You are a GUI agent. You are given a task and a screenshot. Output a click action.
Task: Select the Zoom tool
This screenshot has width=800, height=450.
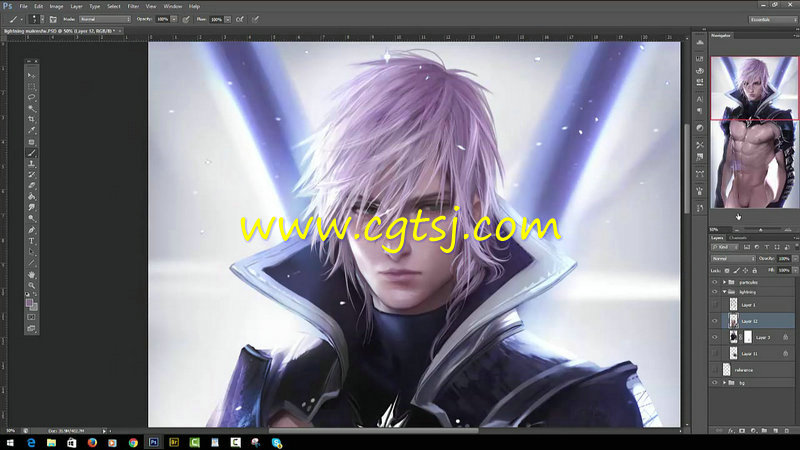32,286
